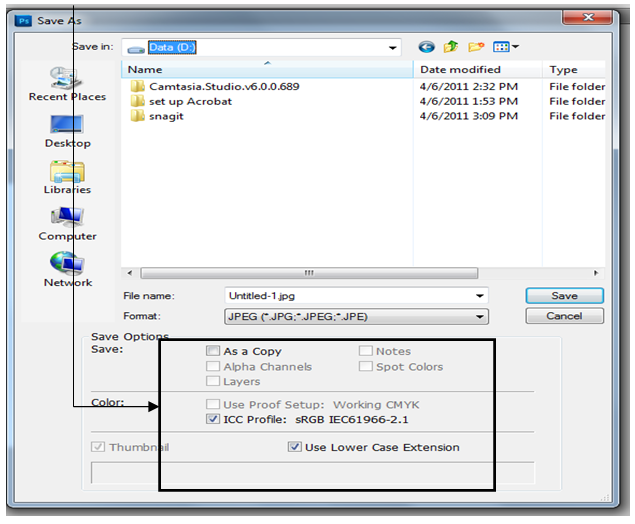This screenshot has width=635, height=524.
Task: Toggle Use Lower Case Extension checkbox
Action: point(294,447)
